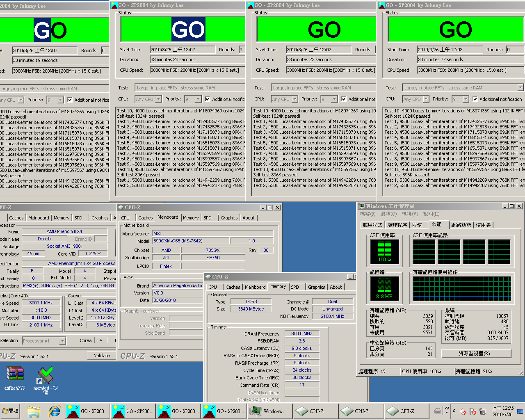Show hidden tray icons arrow
525x420 pixels.
pyautogui.click(x=454, y=411)
